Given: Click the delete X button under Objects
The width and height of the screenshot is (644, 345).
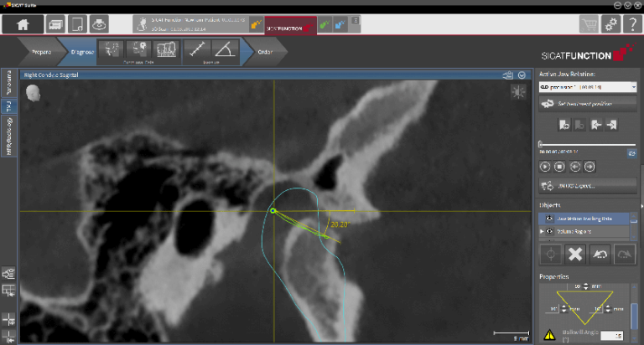Looking at the screenshot, I should click(574, 254).
